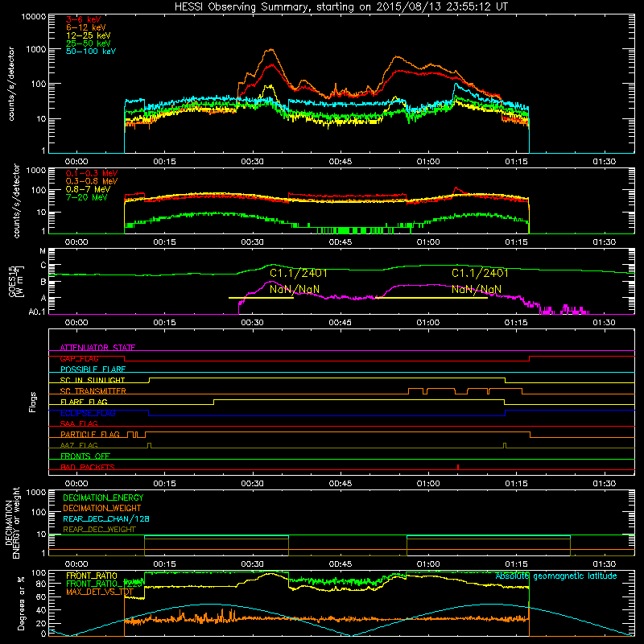Select the Degrees or % axis title

pyautogui.click(x=21, y=603)
